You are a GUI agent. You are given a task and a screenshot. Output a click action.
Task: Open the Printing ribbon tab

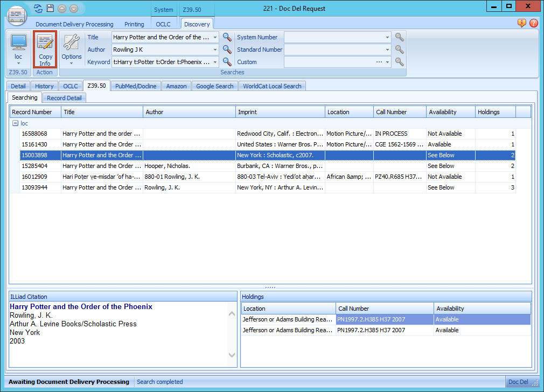pyautogui.click(x=134, y=24)
